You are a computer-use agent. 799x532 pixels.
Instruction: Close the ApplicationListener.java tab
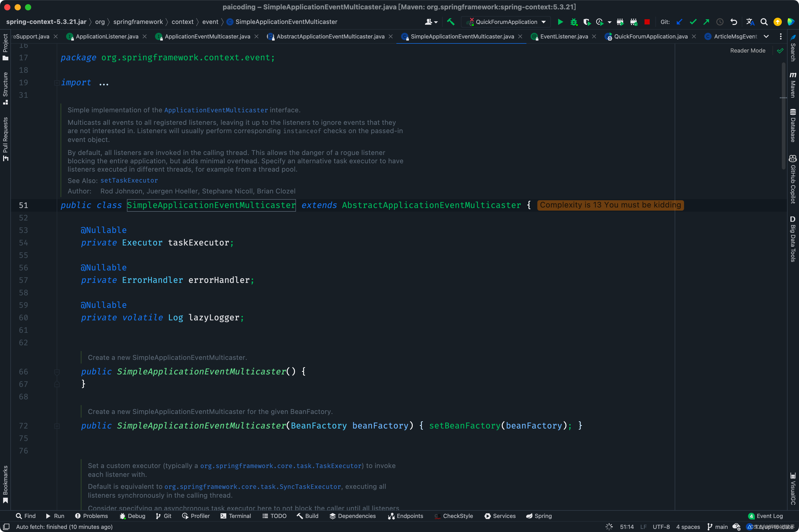pos(145,36)
